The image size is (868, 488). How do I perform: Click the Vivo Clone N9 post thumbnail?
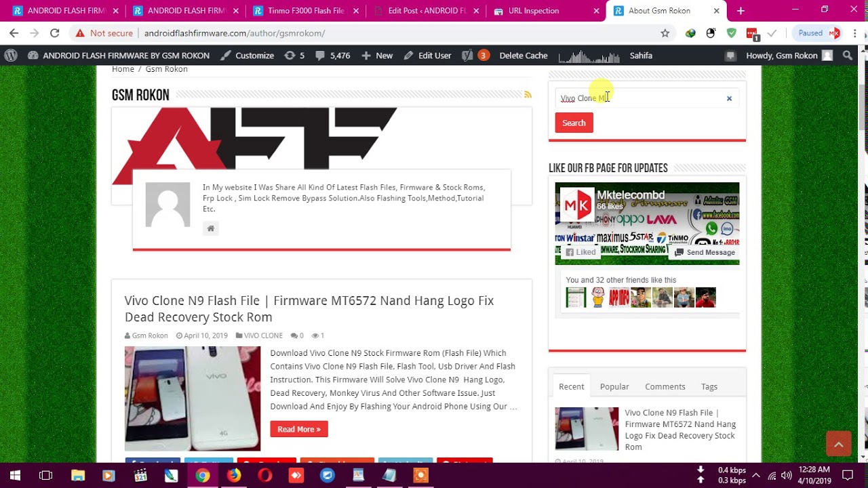pyautogui.click(x=193, y=398)
